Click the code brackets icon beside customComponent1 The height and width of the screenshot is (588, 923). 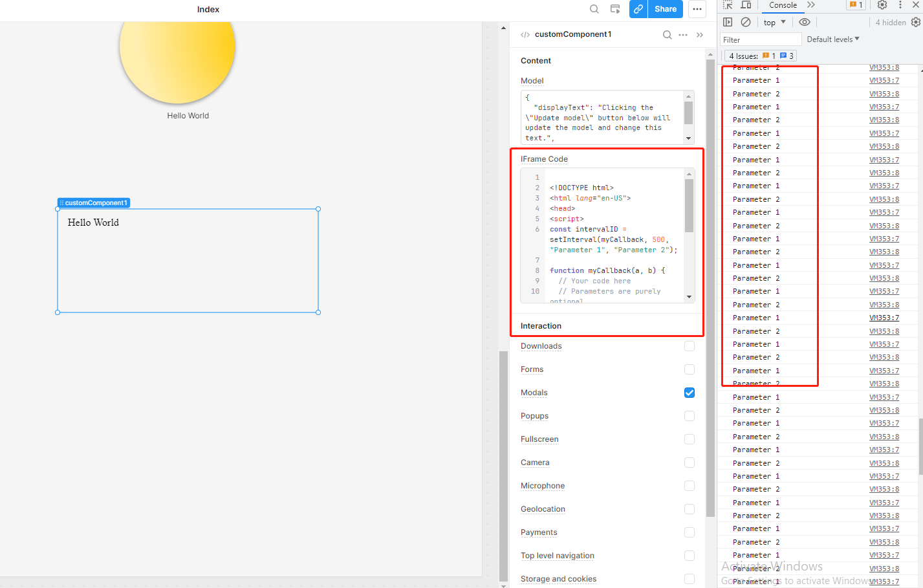pyautogui.click(x=525, y=35)
